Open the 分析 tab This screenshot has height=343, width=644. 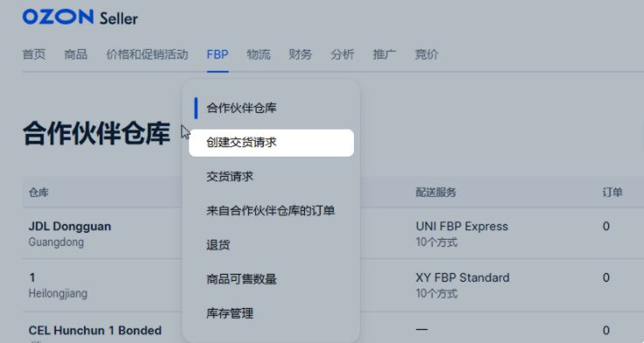343,54
